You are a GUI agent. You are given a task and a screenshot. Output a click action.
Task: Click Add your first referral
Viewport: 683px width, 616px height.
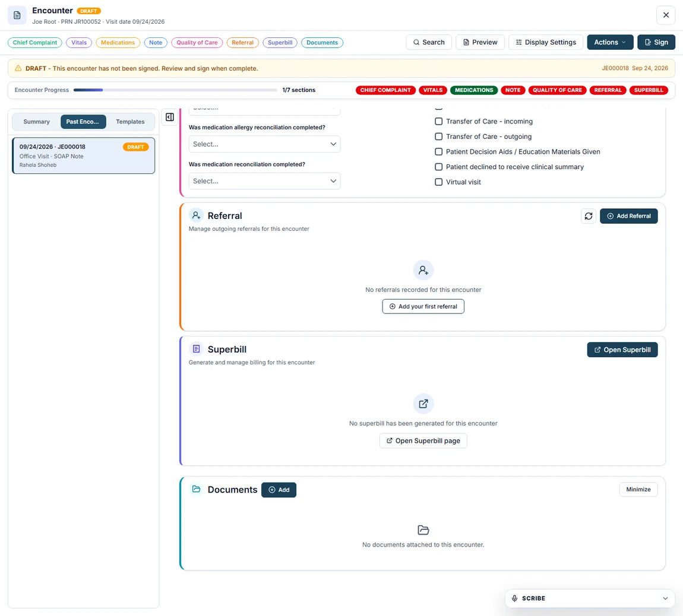(x=423, y=306)
